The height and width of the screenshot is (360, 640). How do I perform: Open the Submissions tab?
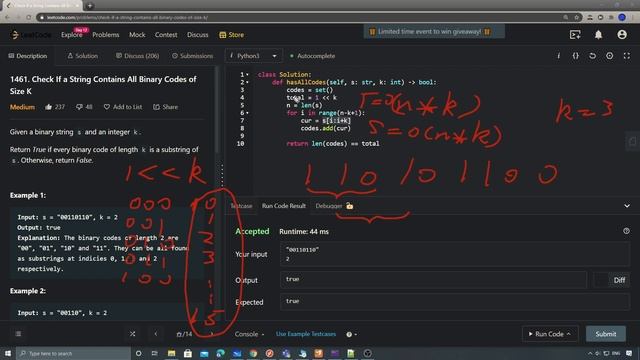point(192,56)
